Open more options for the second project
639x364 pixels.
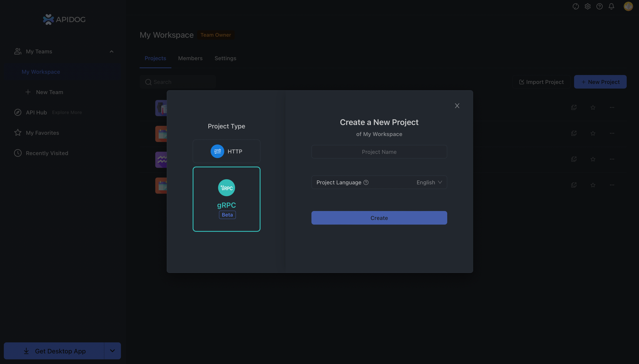coord(612,133)
